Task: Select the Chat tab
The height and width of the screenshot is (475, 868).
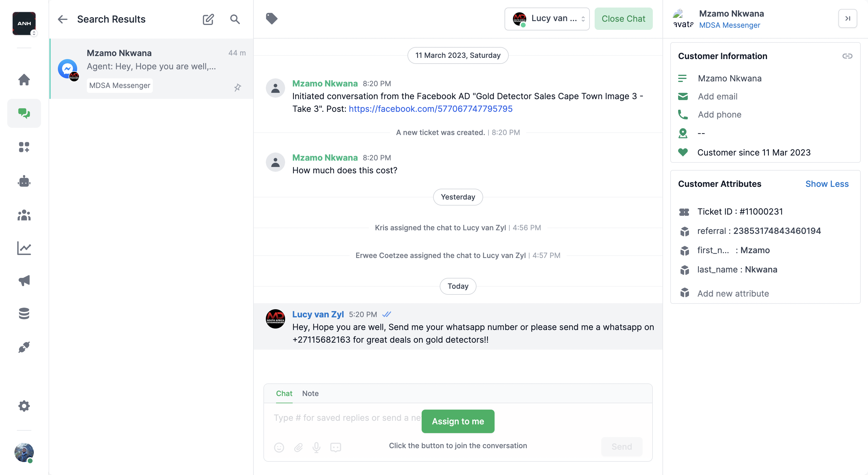Action: coord(284,393)
